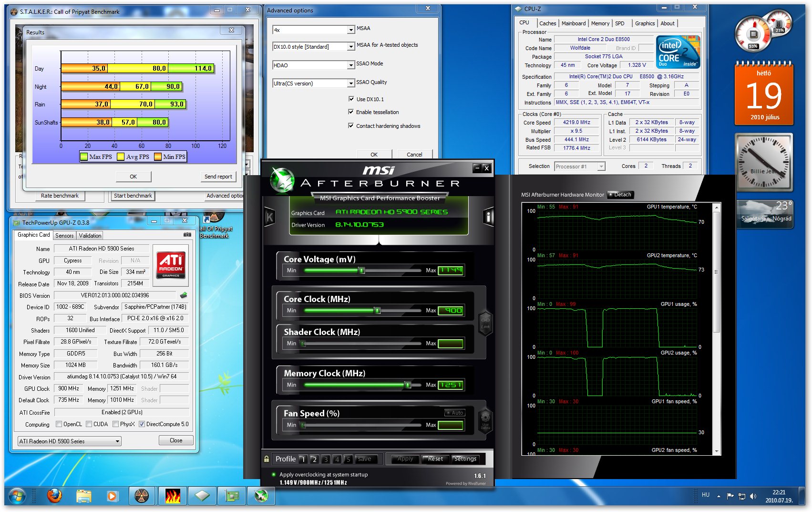Image resolution: width=812 pixels, height=512 pixels.
Task: Click the Core Clock Max value field
Action: [451, 311]
